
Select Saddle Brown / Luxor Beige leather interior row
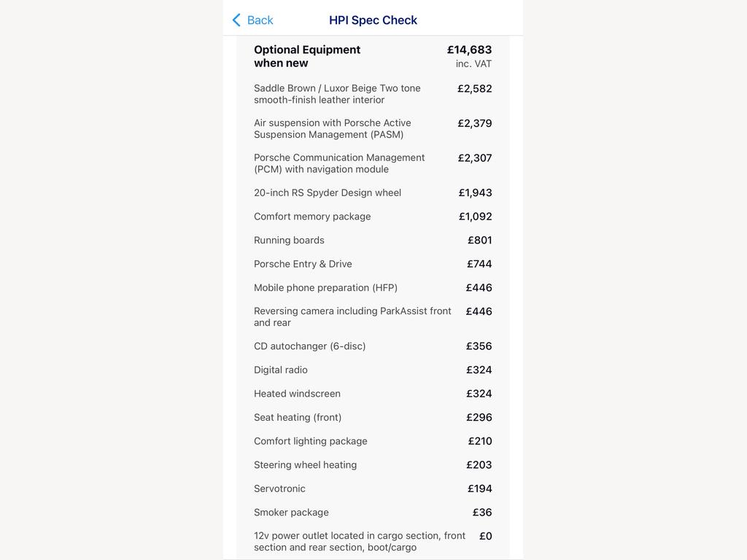pos(373,94)
